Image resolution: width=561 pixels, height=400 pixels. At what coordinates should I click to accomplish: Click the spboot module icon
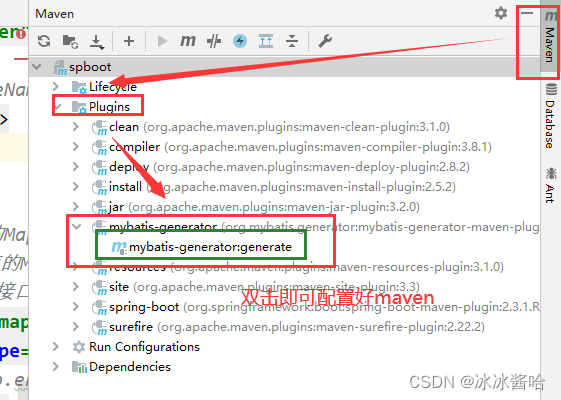tap(60, 67)
